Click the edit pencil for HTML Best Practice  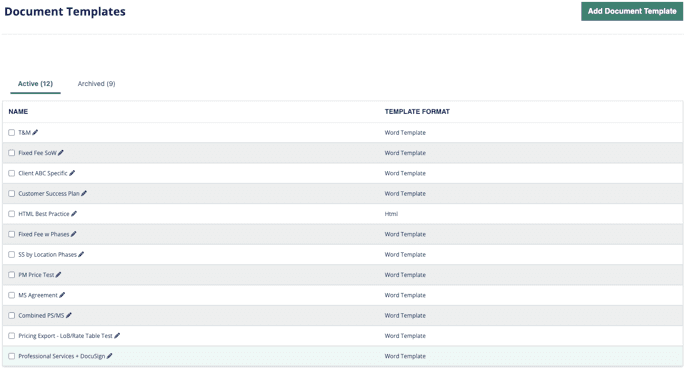(x=74, y=214)
